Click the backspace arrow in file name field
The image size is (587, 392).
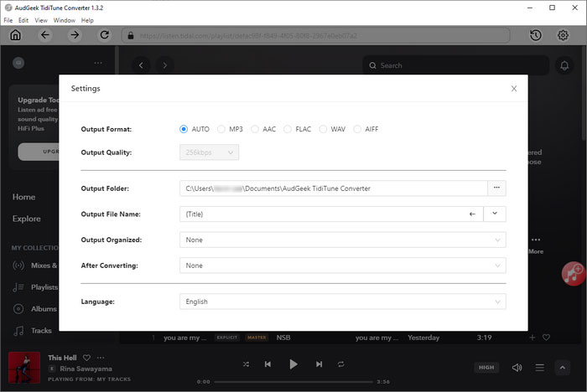point(472,214)
